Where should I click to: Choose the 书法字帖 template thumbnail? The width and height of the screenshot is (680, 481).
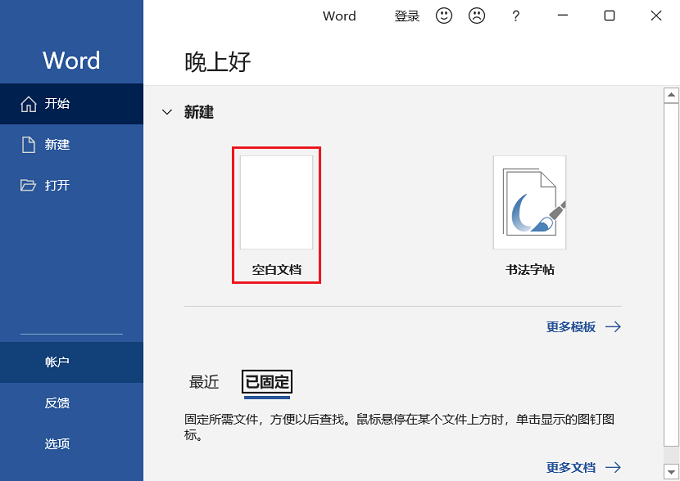pyautogui.click(x=530, y=203)
